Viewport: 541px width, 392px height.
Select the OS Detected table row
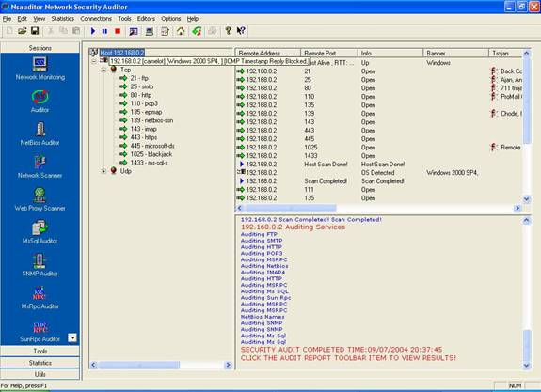tap(379, 173)
